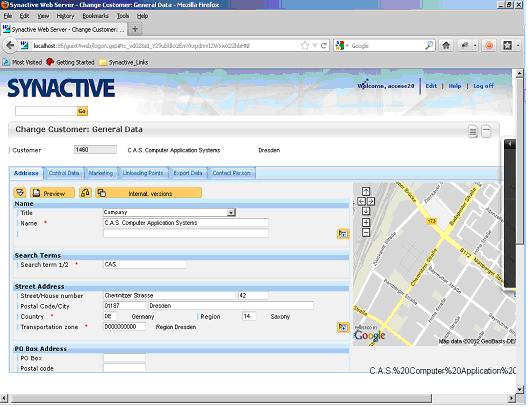Viewport: 528px width, 407px height.
Task: Switch to the Control Data tab
Action: click(64, 173)
